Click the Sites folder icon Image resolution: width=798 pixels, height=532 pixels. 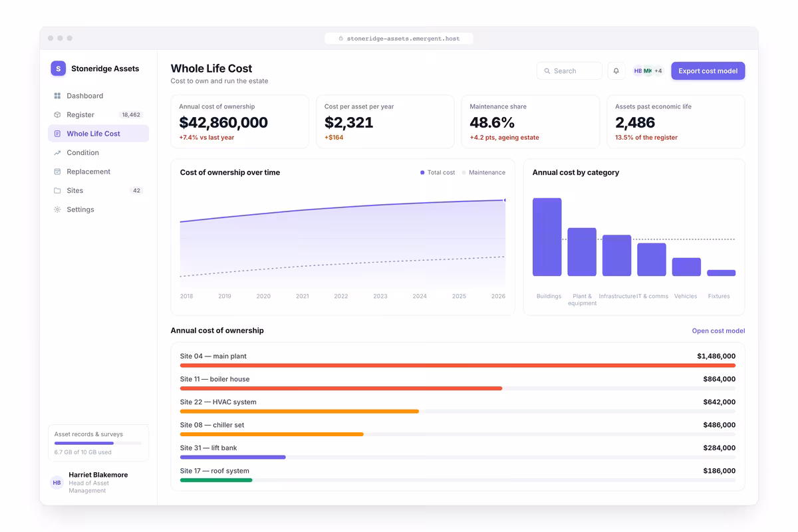[57, 190]
